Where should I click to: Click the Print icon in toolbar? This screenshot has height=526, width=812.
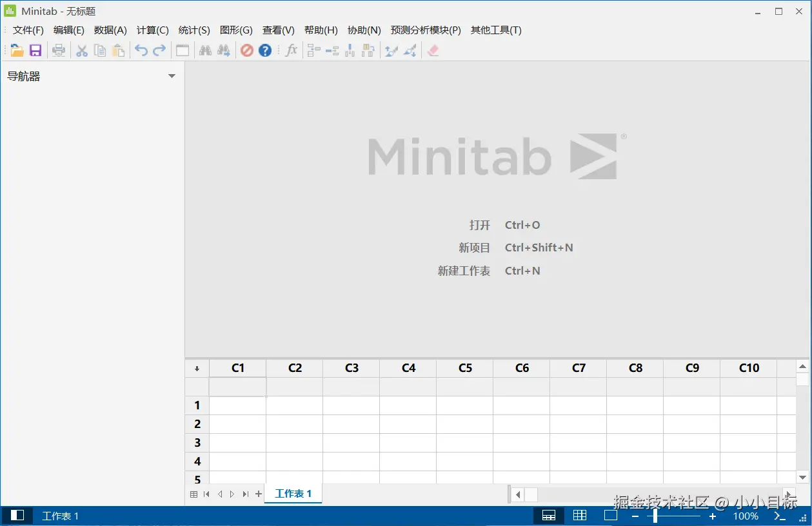[x=59, y=50]
